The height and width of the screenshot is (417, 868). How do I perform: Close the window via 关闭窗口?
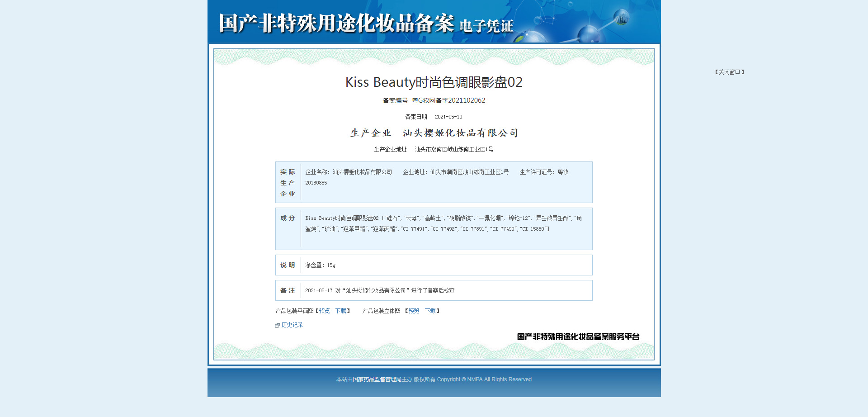coord(729,72)
